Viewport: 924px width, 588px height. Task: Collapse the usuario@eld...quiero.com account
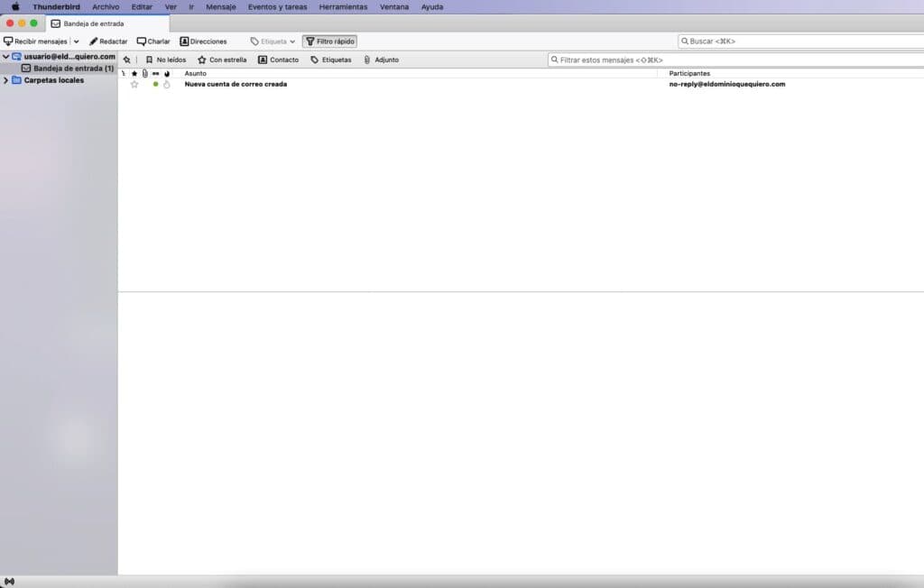coord(6,57)
